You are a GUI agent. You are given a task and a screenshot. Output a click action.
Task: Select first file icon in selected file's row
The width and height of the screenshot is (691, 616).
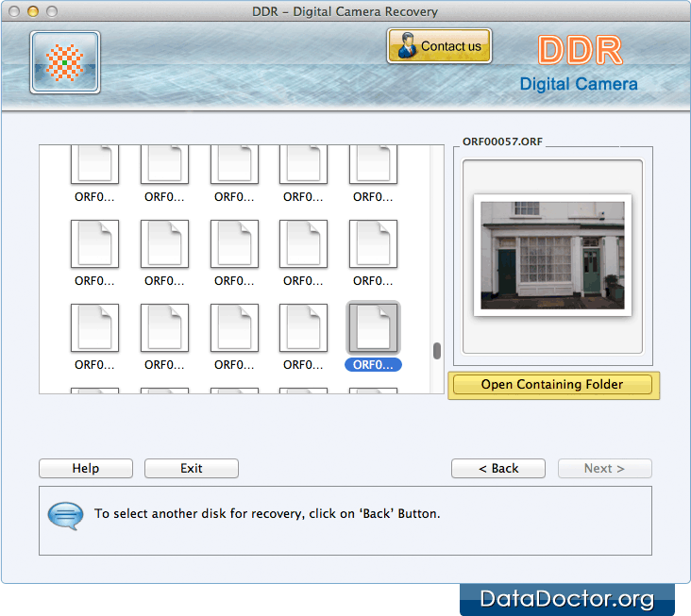click(x=94, y=327)
